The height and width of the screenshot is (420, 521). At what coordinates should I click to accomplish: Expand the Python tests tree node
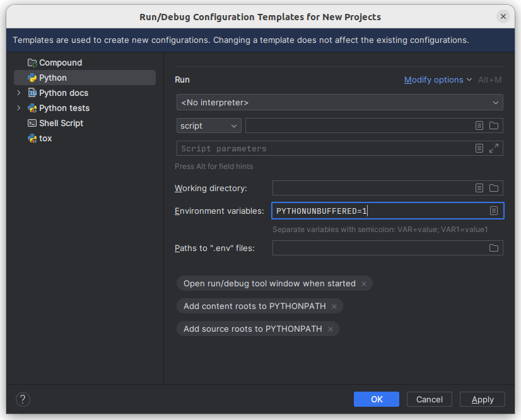19,108
